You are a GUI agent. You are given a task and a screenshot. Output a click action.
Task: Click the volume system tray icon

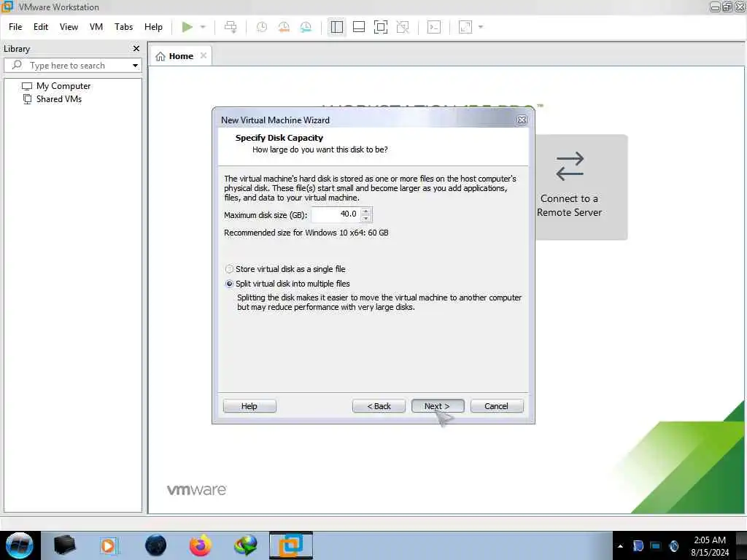click(x=673, y=546)
